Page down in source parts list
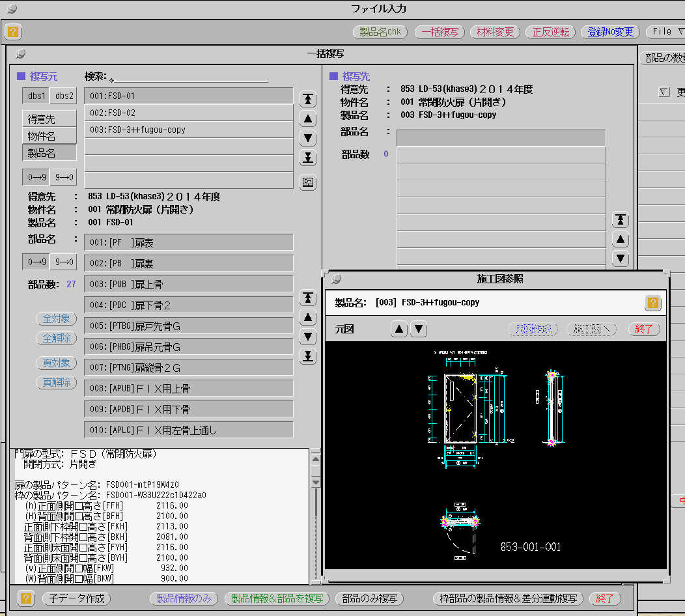This screenshot has height=616, width=685. (x=308, y=337)
